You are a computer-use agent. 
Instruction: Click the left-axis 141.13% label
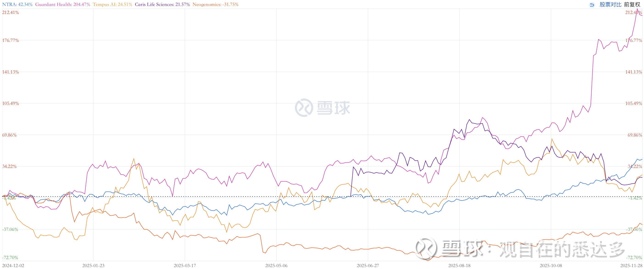pos(11,72)
